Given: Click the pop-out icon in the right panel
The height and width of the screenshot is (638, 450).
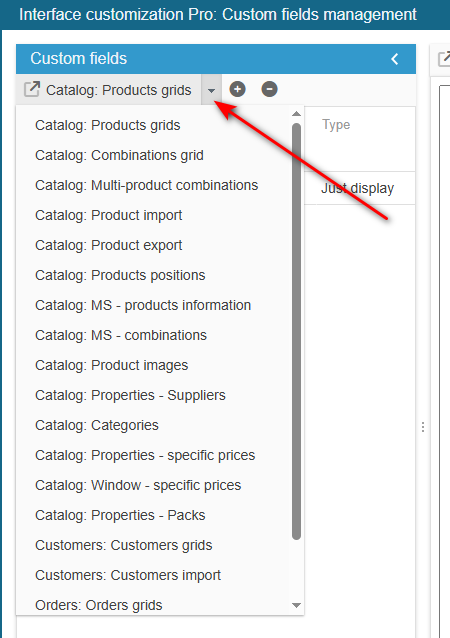Looking at the screenshot, I should click(444, 59).
